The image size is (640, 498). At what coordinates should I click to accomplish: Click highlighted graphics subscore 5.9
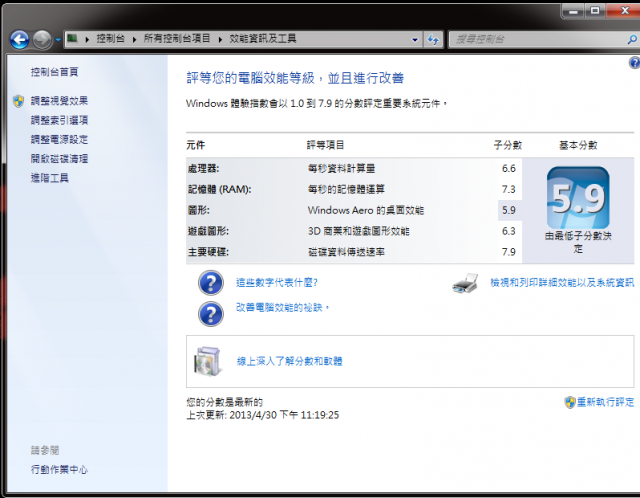(x=509, y=210)
